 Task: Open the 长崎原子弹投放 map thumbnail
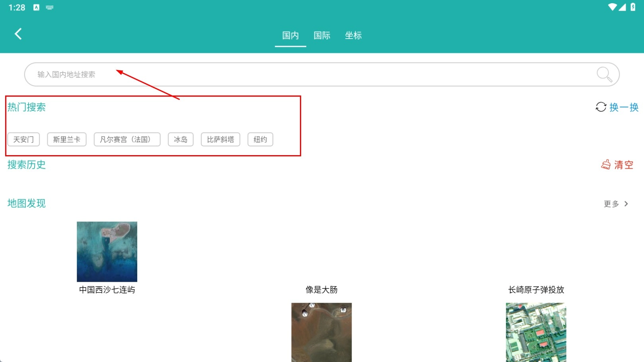click(536, 332)
